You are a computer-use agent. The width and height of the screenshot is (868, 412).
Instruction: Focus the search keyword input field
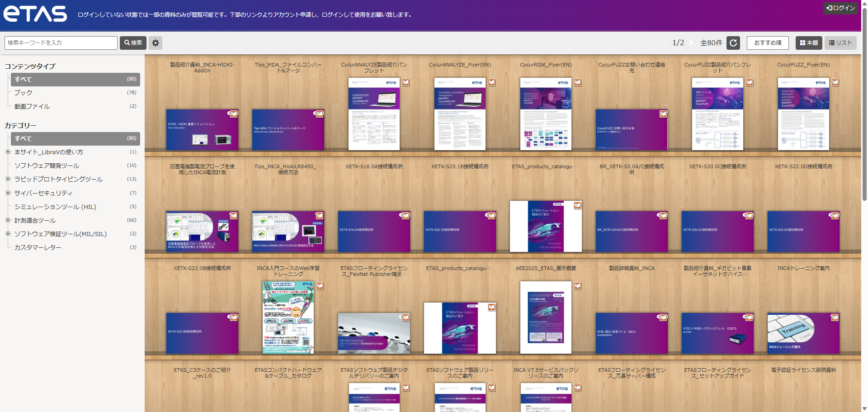pyautogui.click(x=61, y=43)
